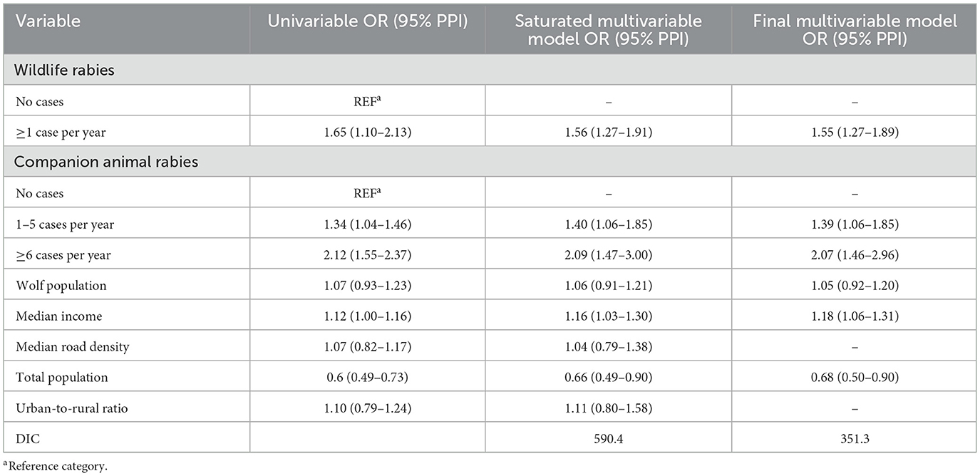Click the saturated model DIC value 590.4

(x=609, y=438)
